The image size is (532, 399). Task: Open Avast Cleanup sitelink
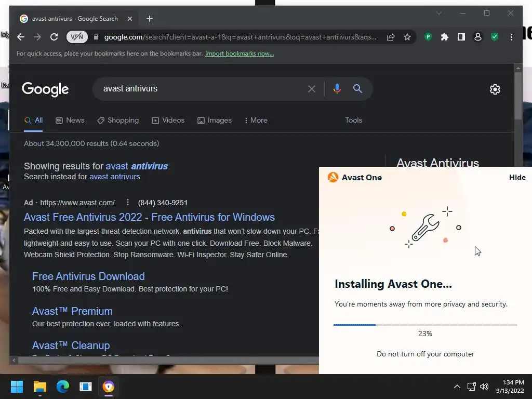tap(71, 345)
